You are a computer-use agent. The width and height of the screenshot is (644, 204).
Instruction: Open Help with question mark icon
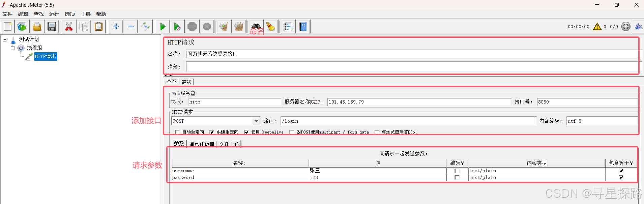click(303, 26)
